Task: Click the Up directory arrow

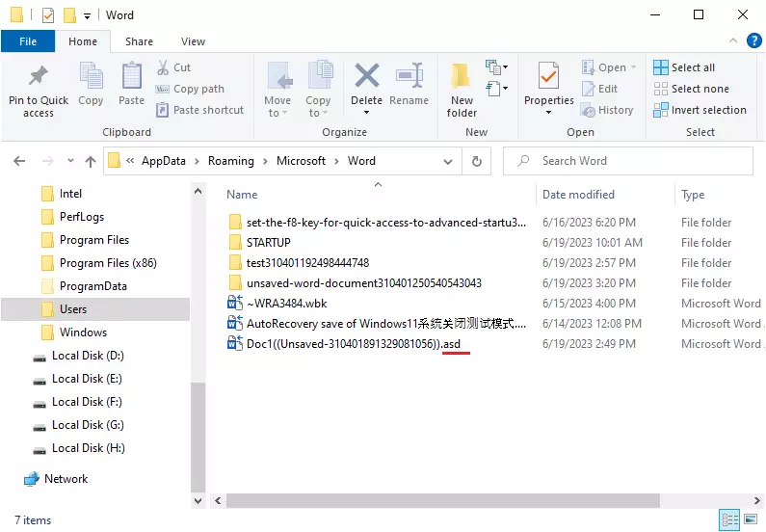Action: [91, 162]
